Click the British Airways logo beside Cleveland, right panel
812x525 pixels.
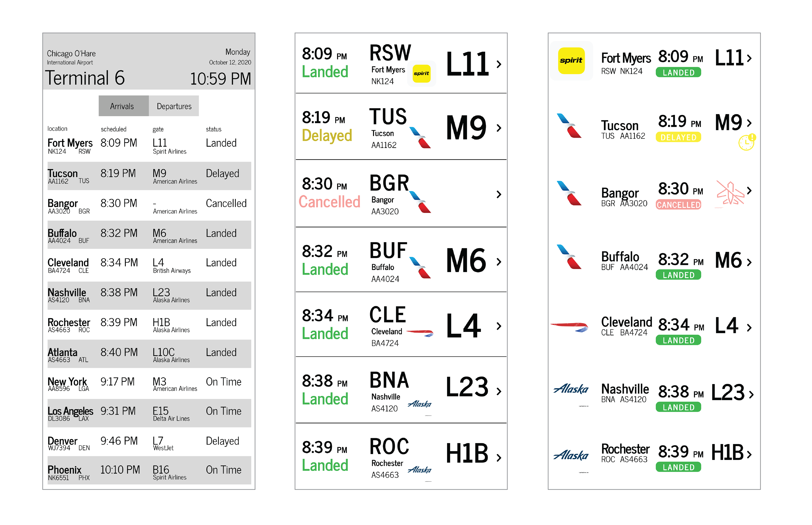coord(570,327)
